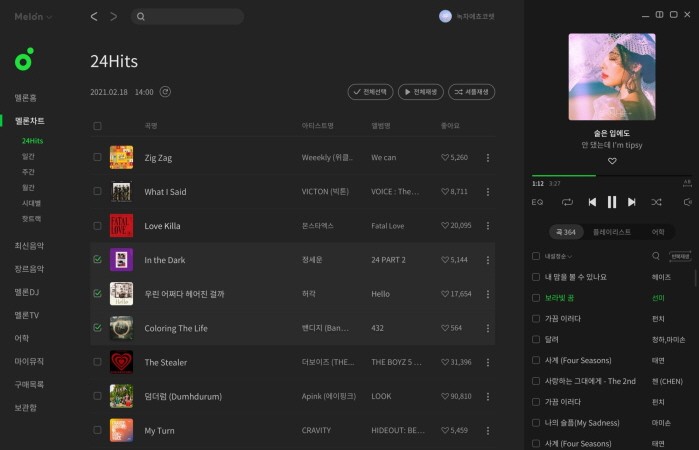Click the search magnifier icon in top bar
This screenshot has width=699, height=450.
pos(141,17)
